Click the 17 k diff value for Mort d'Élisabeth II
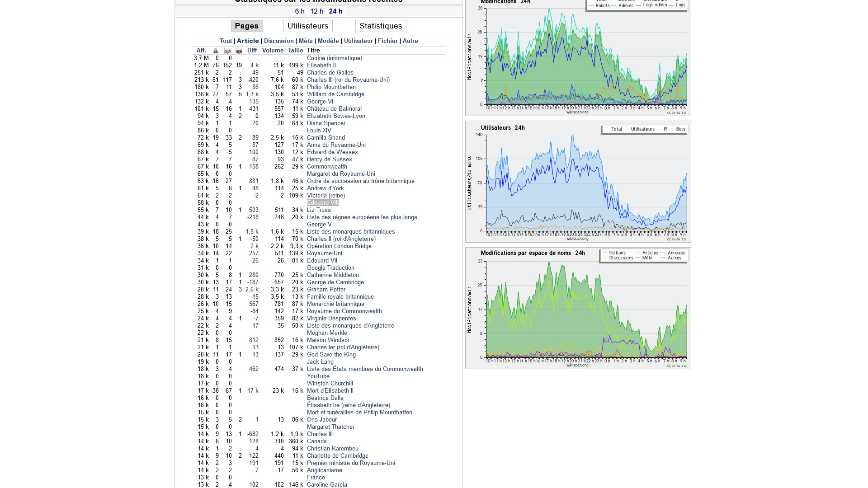This screenshot has height=488, width=868. (x=253, y=391)
